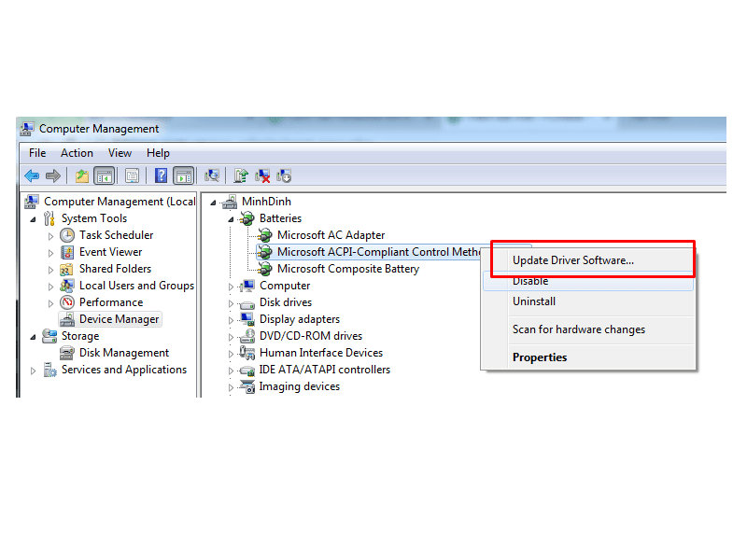The height and width of the screenshot is (560, 747).
Task: Click the Up one level toolbar icon
Action: click(x=82, y=176)
